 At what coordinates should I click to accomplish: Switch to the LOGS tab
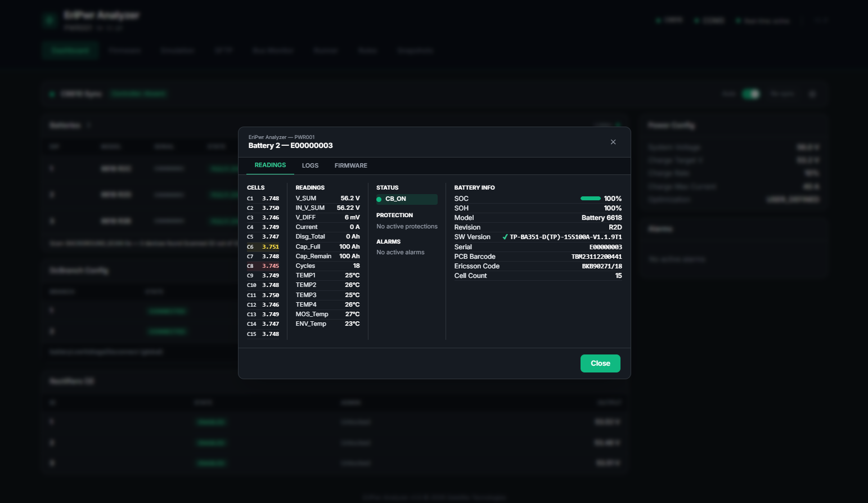click(x=310, y=165)
